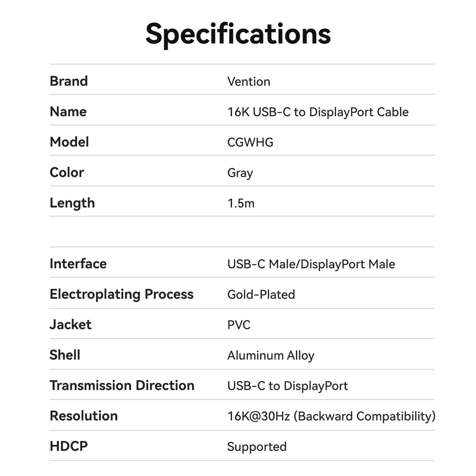The width and height of the screenshot is (476, 476).
Task: Click the Electroplating Process label
Action: 121,294
